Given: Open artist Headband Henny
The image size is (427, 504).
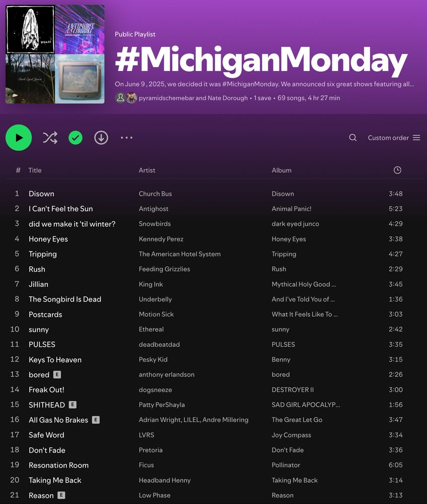Looking at the screenshot, I should pyautogui.click(x=165, y=480).
